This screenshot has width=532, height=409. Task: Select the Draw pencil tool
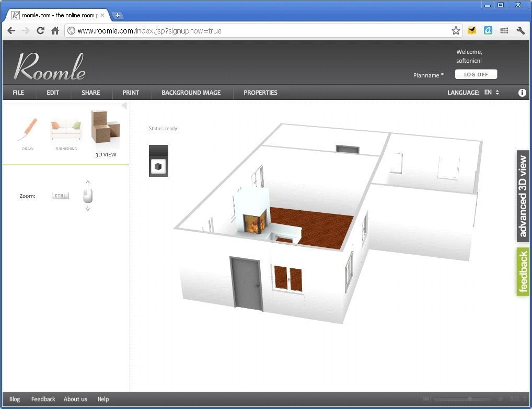tap(28, 131)
